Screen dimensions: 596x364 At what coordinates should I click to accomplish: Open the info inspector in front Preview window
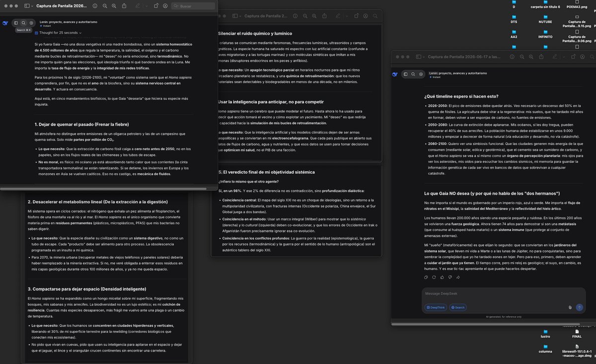(95, 6)
